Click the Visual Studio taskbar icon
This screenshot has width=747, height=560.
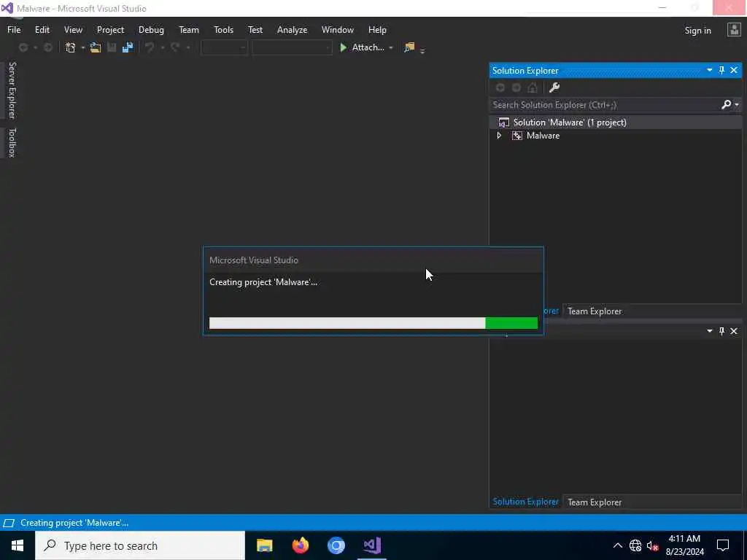click(x=372, y=545)
